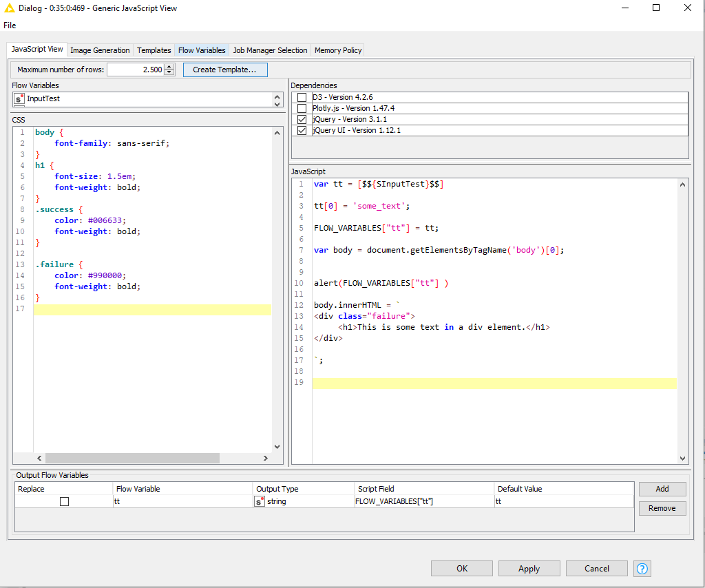Switch to the Flow Variables tab
The height and width of the screenshot is (588, 705).
[x=201, y=50]
